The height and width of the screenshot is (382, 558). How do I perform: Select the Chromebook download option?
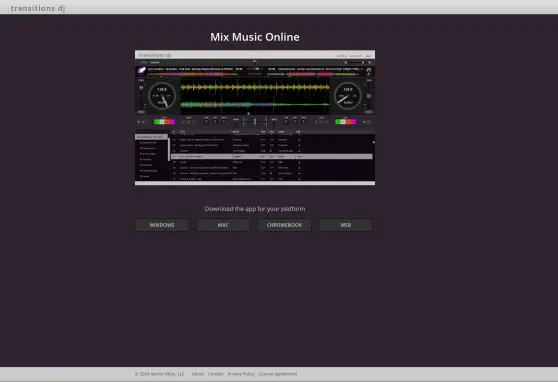coord(284,225)
